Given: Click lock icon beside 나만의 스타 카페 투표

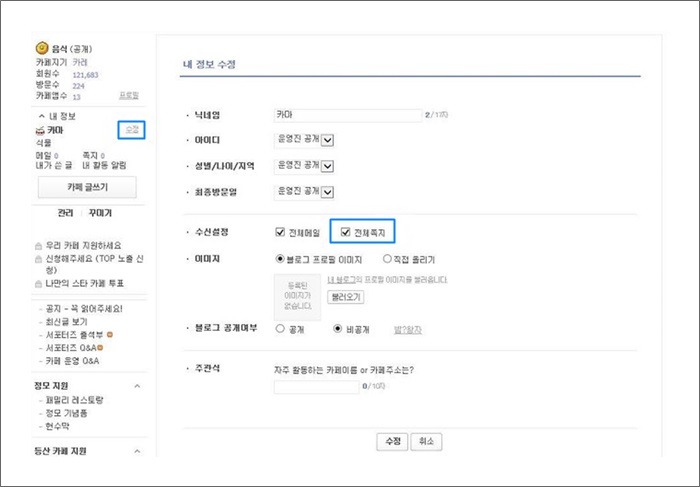Looking at the screenshot, I should coord(38,284).
